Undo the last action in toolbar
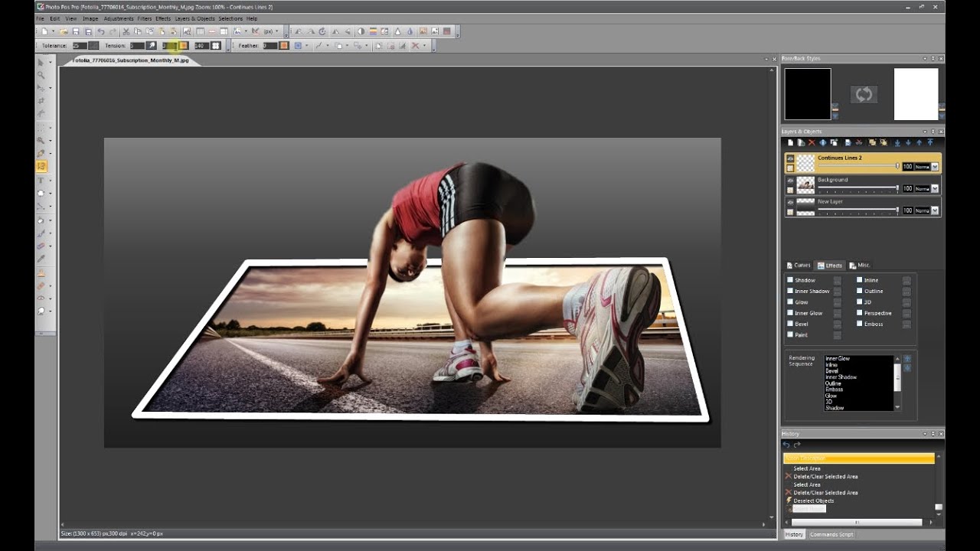 (x=101, y=31)
